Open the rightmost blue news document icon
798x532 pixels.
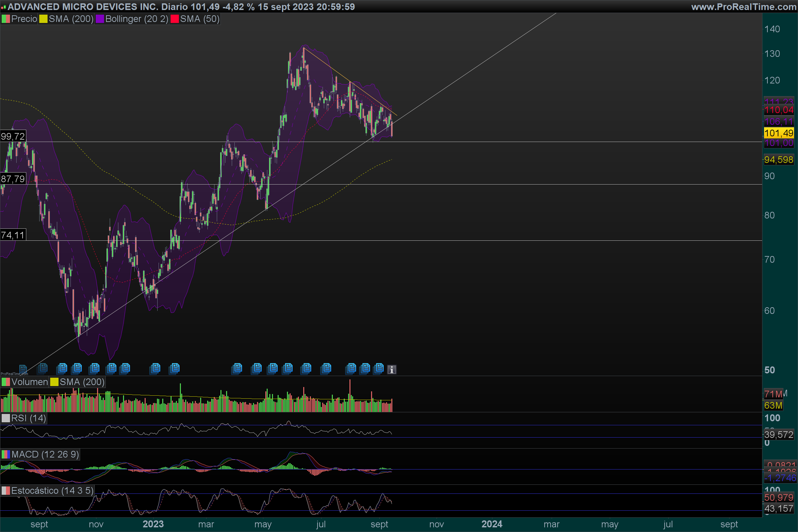pos(379,368)
